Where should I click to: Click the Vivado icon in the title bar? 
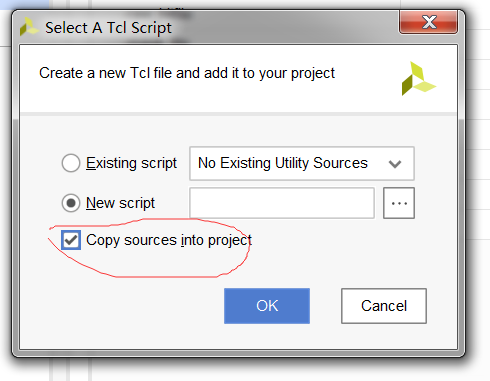tap(29, 27)
